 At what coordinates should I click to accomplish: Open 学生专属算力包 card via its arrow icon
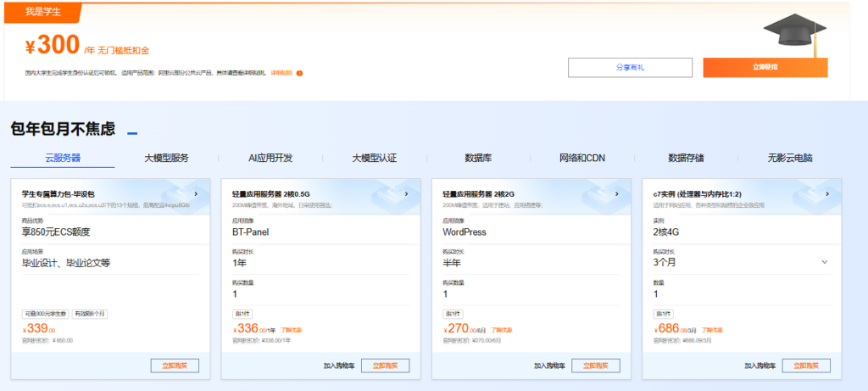tap(197, 193)
